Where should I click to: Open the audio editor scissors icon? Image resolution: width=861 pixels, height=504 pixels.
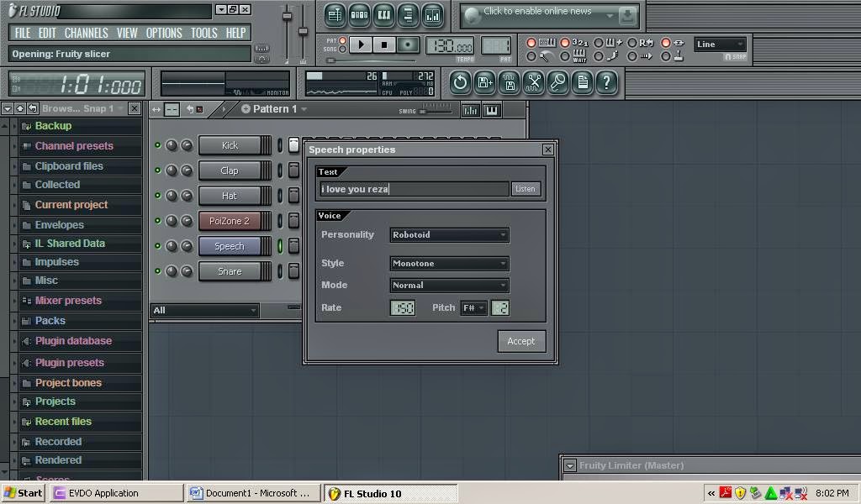click(534, 83)
